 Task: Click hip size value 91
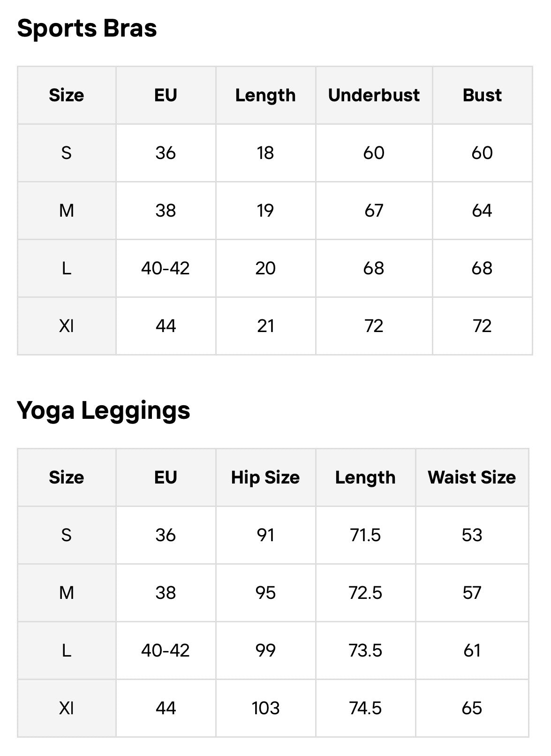[x=265, y=535]
